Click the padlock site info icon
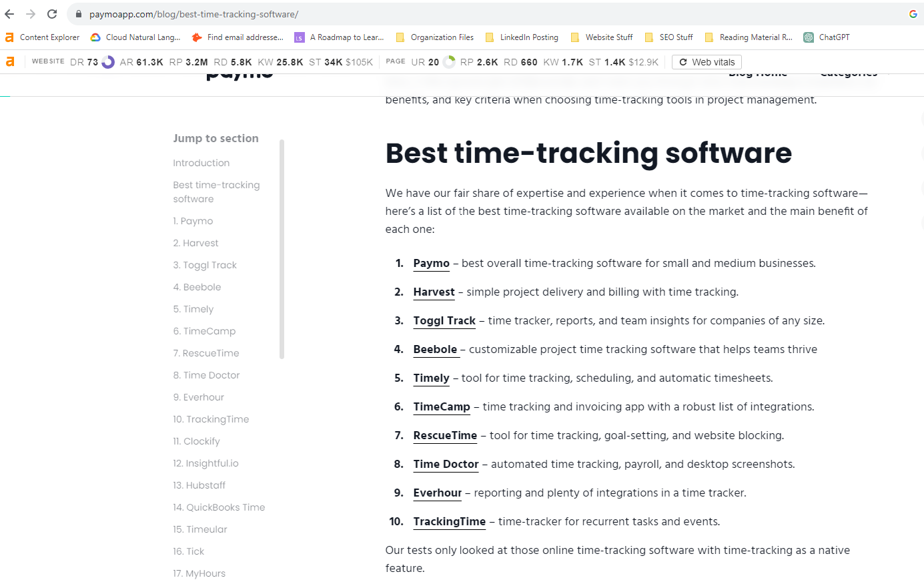The width and height of the screenshot is (924, 582). click(79, 14)
